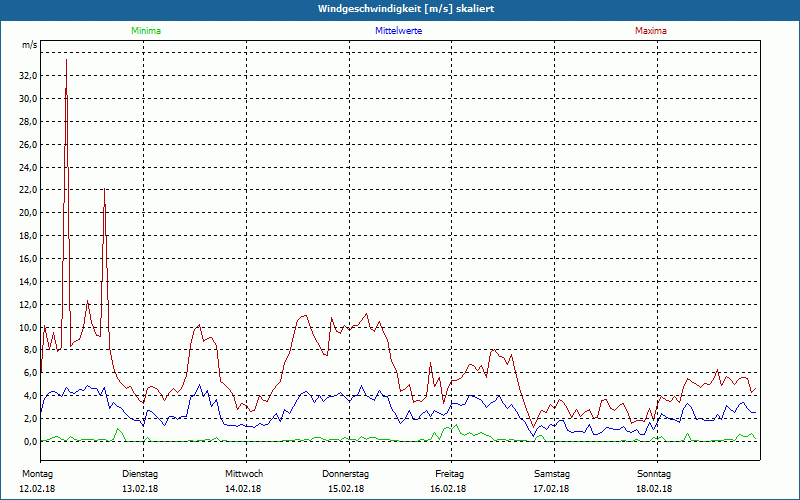Click the Freitag day label
This screenshot has width=800, height=500.
449,474
